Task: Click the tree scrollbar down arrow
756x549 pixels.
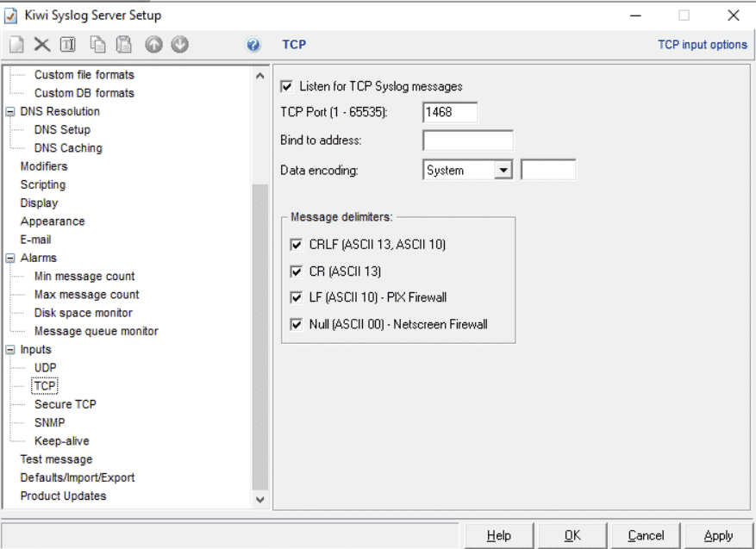Action: [260, 499]
